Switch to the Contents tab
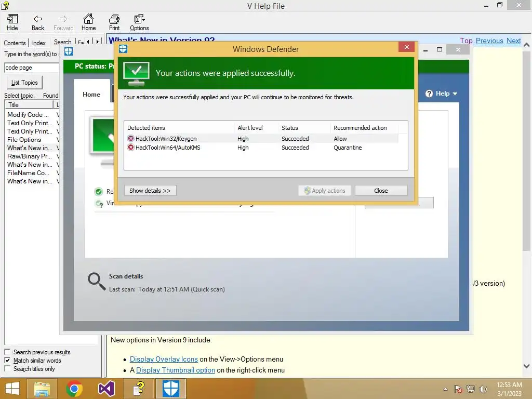 [x=15, y=43]
